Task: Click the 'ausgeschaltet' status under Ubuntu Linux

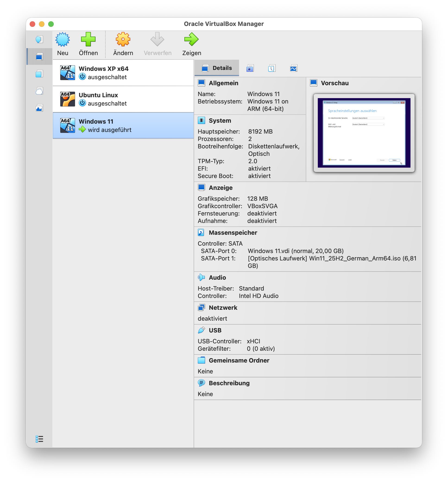Action: 107,103
